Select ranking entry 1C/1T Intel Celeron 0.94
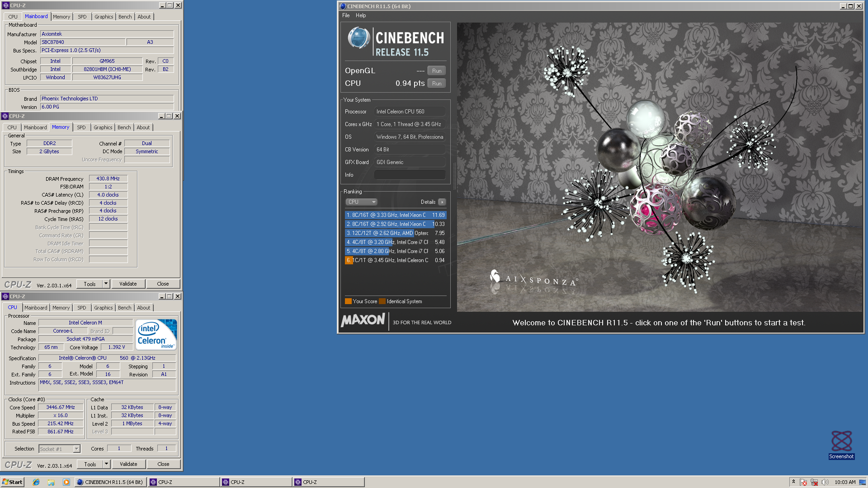The width and height of the screenshot is (868, 488). click(x=396, y=260)
